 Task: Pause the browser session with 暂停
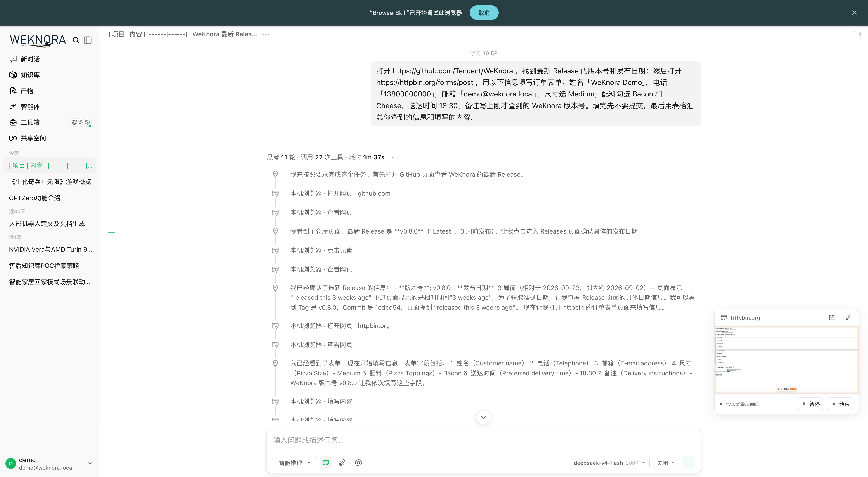(x=810, y=404)
